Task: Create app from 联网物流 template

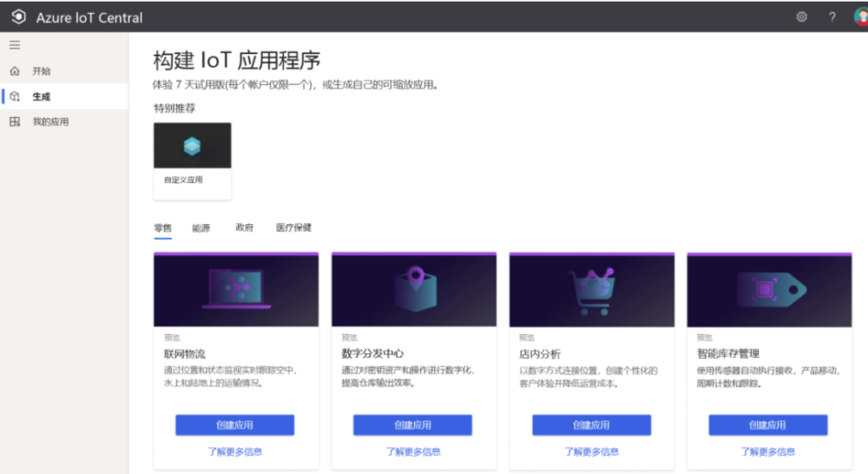Action: tap(234, 425)
